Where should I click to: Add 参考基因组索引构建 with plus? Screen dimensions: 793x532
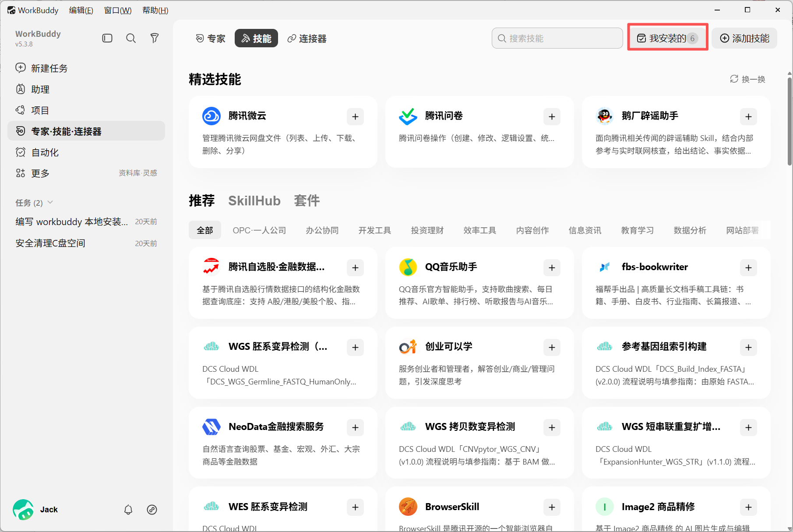point(748,348)
